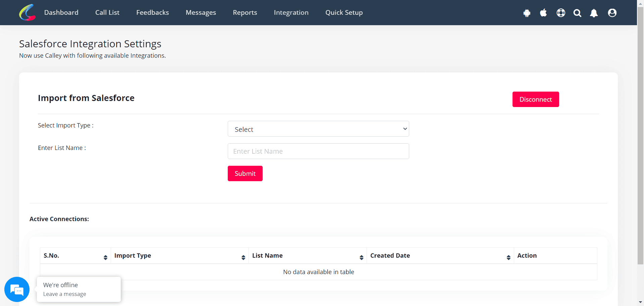644x306 pixels.
Task: Open the notifications bell icon
Action: pyautogui.click(x=594, y=13)
